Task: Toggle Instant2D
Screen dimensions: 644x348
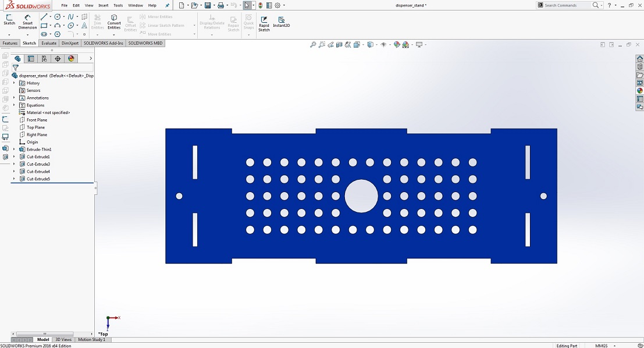Action: (282, 22)
